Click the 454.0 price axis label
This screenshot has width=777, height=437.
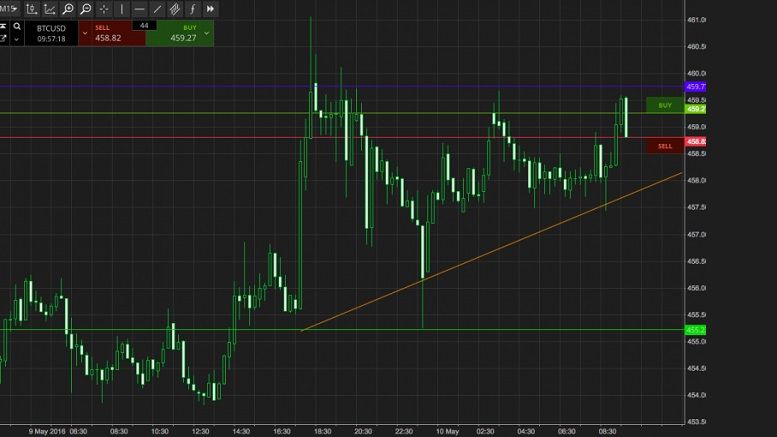[696, 395]
